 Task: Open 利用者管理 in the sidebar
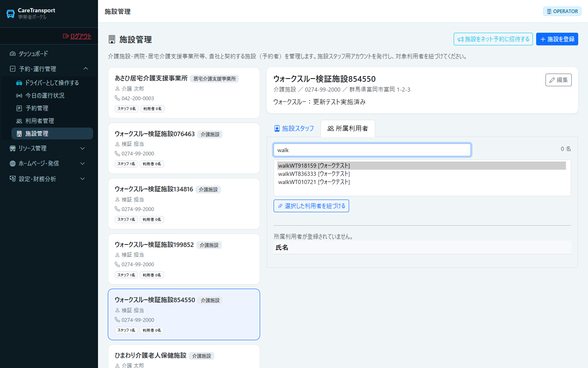click(x=52, y=121)
